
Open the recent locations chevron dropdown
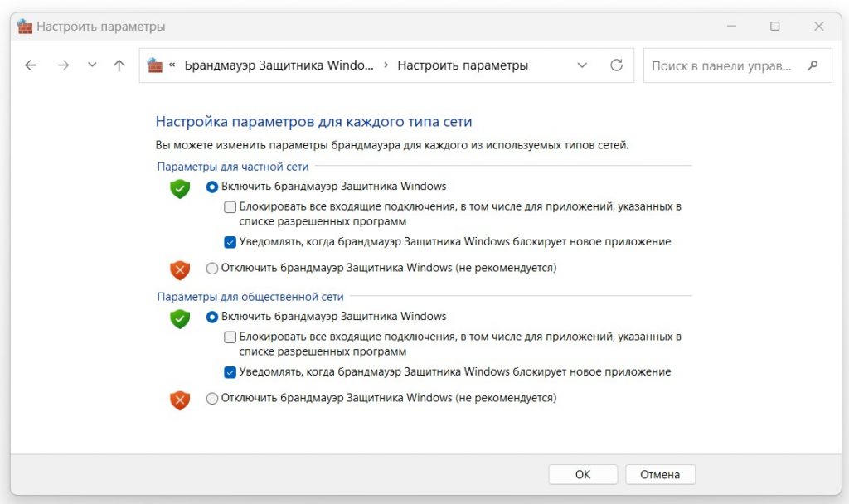coord(92,65)
